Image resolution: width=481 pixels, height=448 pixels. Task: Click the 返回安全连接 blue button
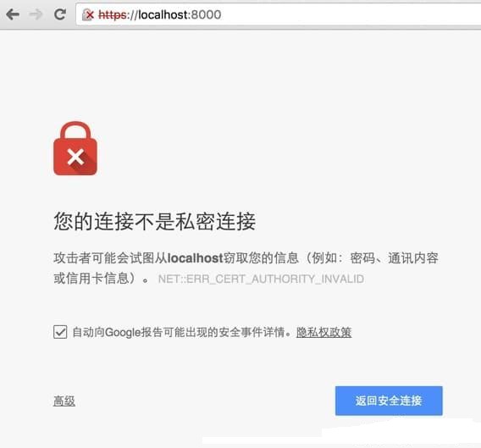click(x=389, y=401)
